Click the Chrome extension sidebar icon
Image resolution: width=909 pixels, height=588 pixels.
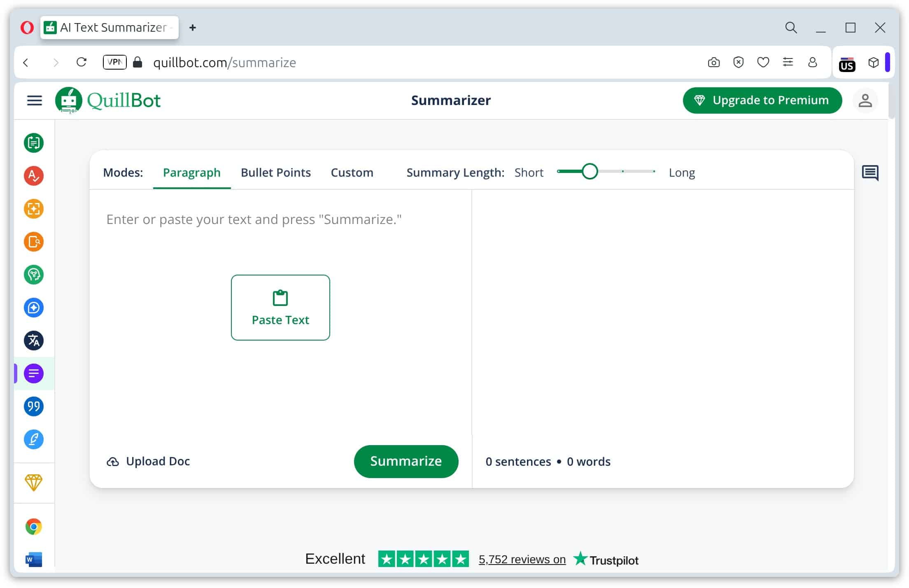[x=34, y=527]
